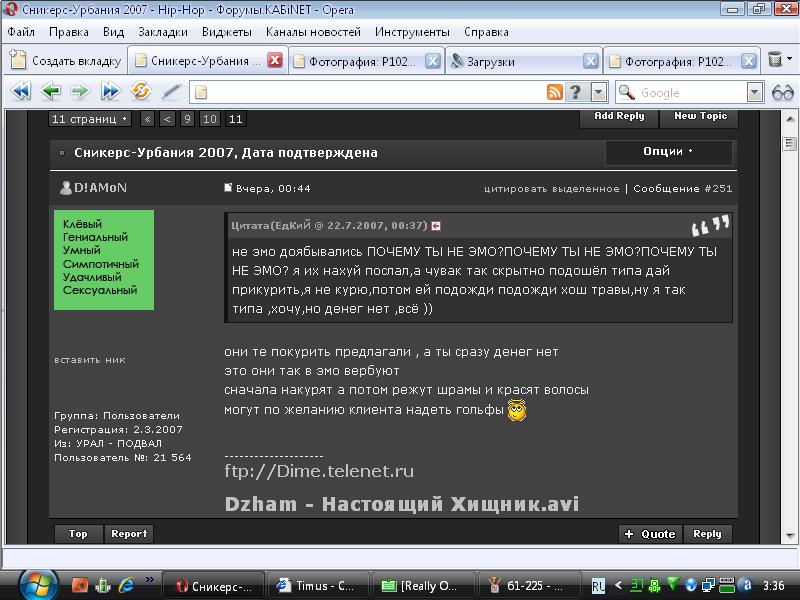Go back with the green arrow

(x=51, y=92)
